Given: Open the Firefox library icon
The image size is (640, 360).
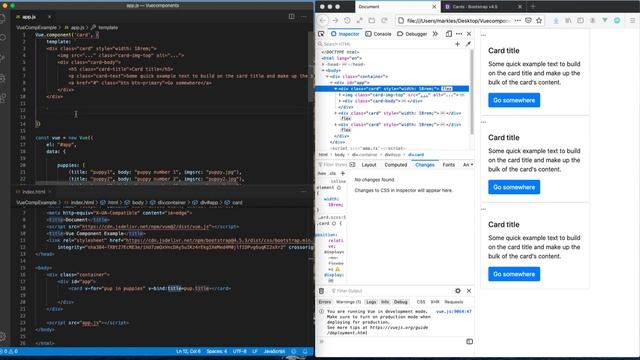Looking at the screenshot, I should 568,20.
